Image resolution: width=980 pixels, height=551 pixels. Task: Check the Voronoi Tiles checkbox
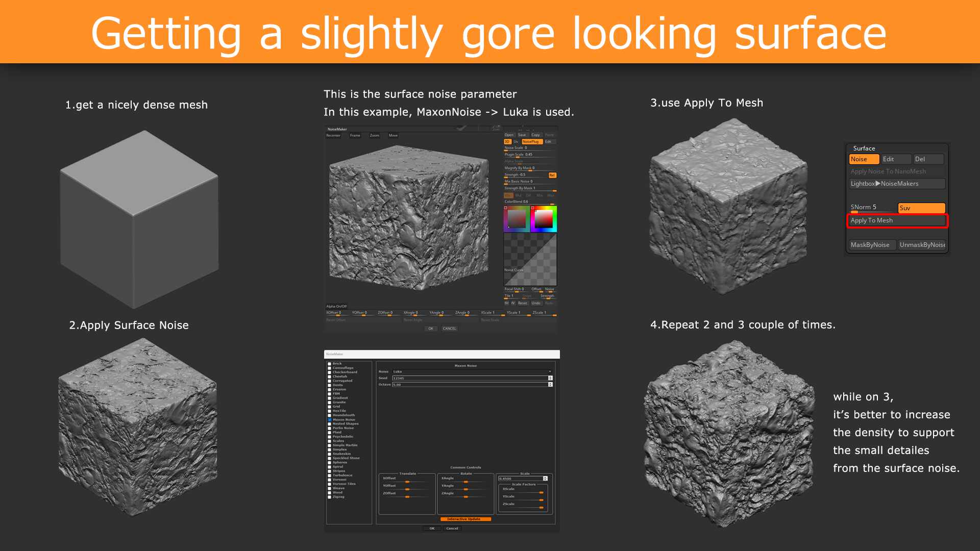click(x=330, y=484)
